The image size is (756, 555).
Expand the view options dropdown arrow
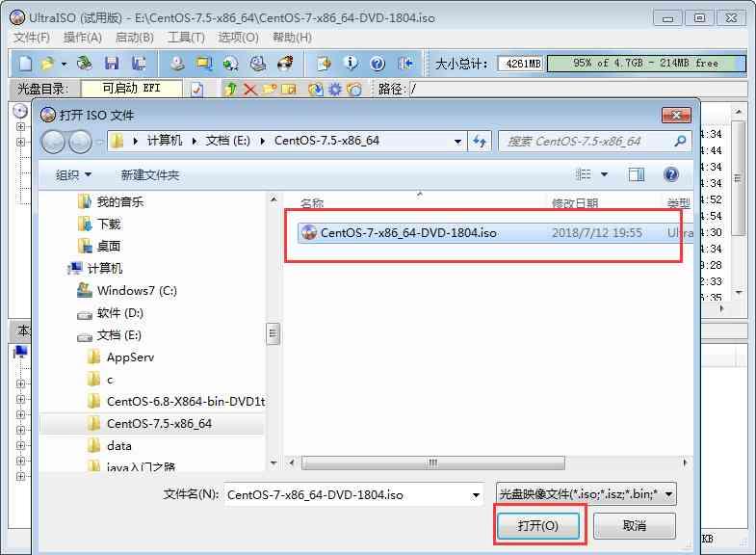604,174
